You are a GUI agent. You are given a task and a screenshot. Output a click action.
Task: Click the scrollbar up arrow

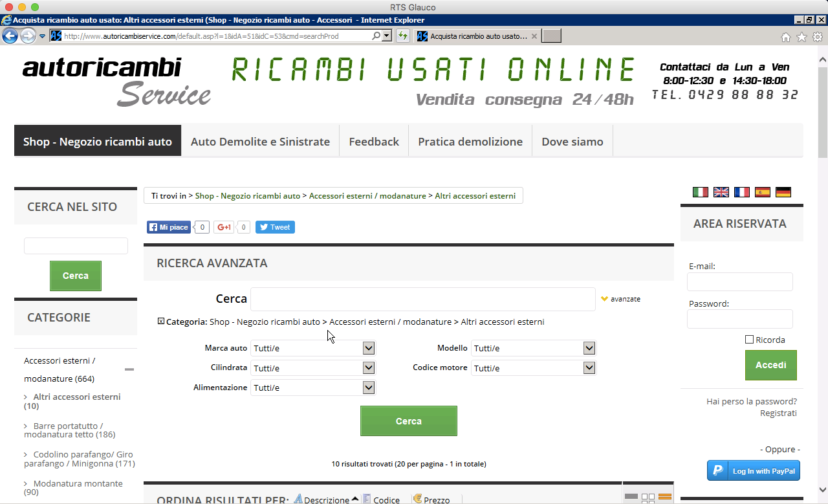[823, 60]
